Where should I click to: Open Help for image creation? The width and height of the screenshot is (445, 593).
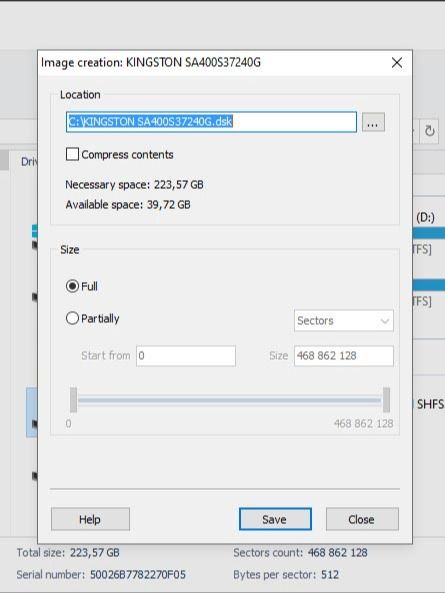click(x=90, y=519)
